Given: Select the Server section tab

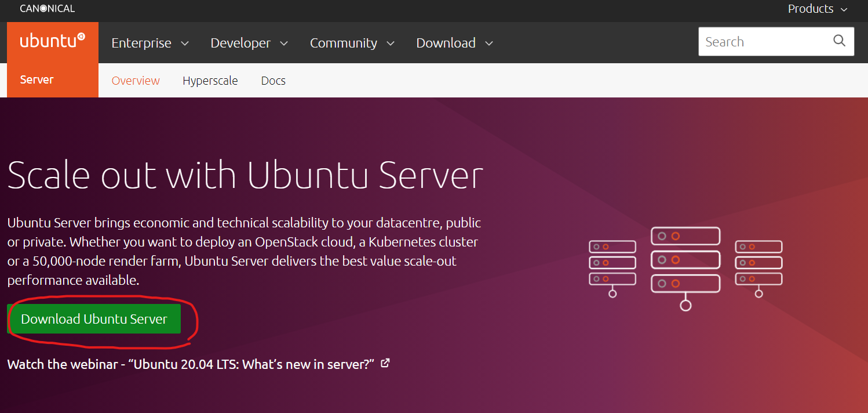Looking at the screenshot, I should click(37, 80).
